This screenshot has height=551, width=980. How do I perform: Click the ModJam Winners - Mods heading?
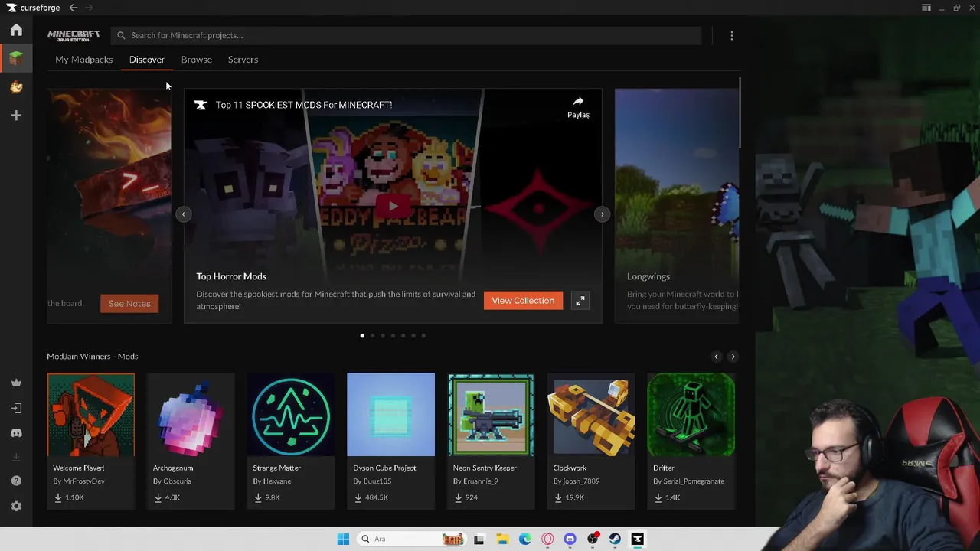tap(93, 357)
